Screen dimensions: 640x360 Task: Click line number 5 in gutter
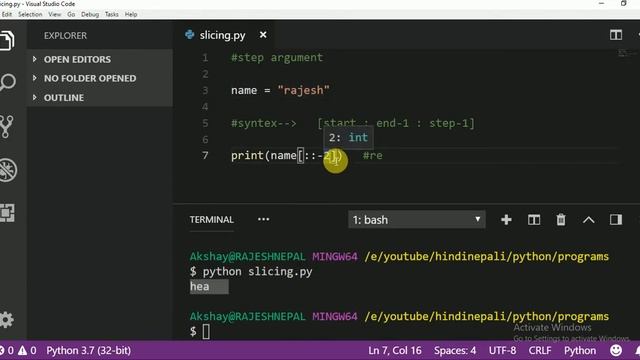click(x=205, y=123)
